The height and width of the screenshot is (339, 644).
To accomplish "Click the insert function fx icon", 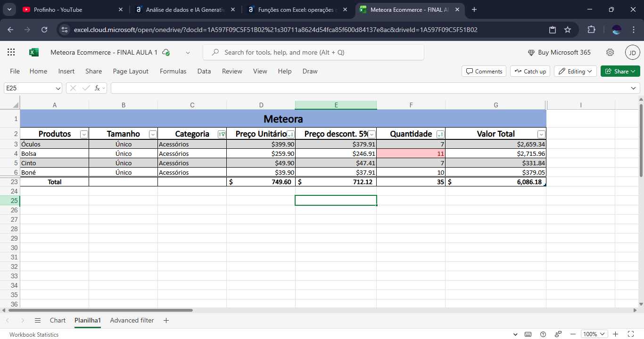I will [x=98, y=88].
